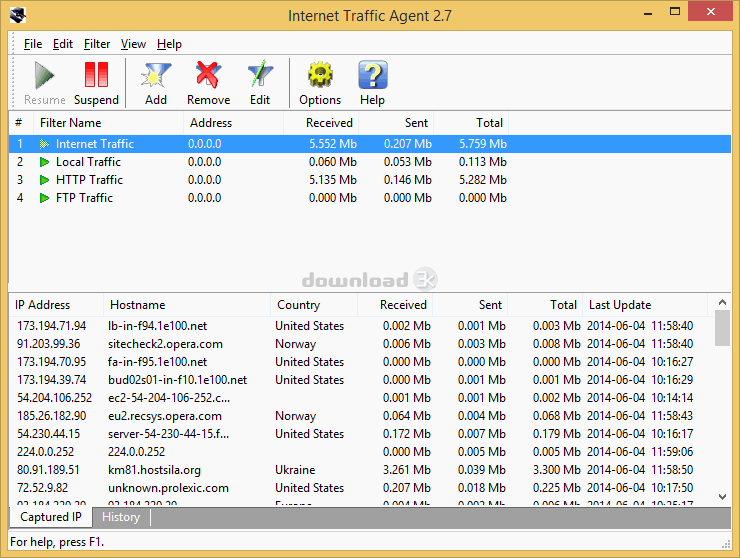Viewport: 740px width, 558px height.
Task: Sort filters by Total column header
Action: (x=471, y=123)
